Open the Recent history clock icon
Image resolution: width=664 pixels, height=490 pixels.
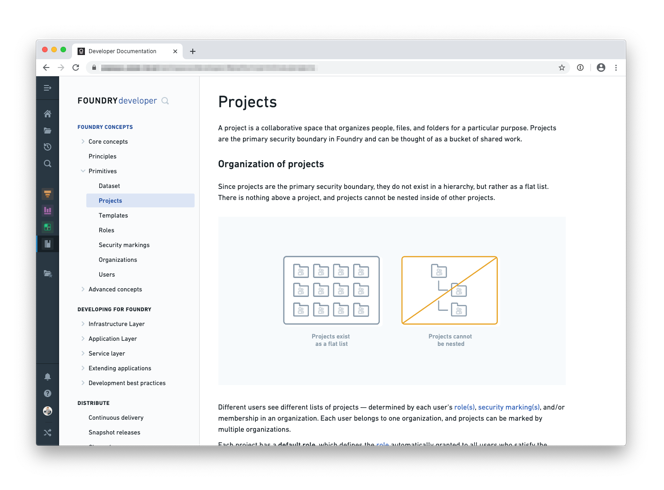point(47,147)
